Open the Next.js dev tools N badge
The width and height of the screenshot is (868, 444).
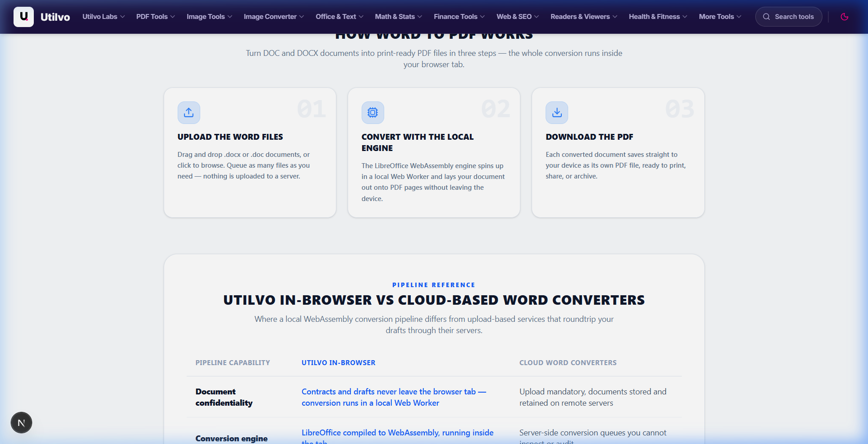[x=21, y=423]
